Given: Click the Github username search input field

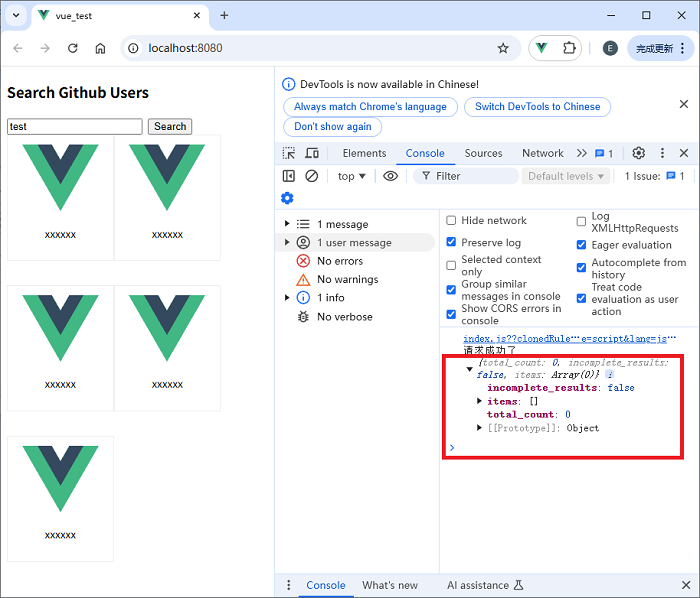Looking at the screenshot, I should click(75, 127).
